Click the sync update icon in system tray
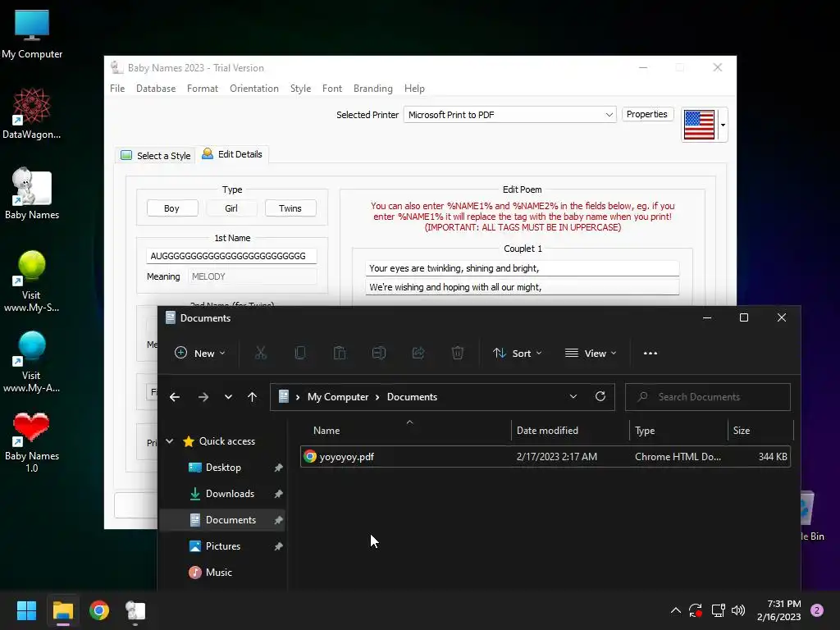Screen dimensions: 840x630 tap(696, 610)
